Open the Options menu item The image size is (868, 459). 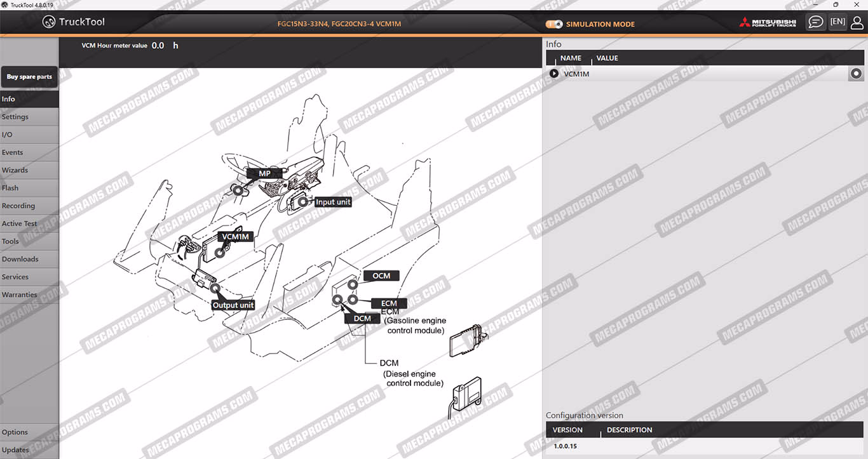(29, 432)
